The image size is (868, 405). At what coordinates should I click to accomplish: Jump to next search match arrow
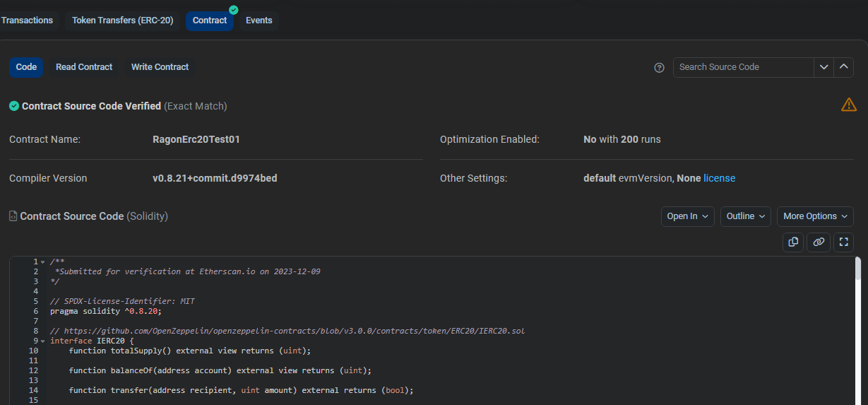point(824,67)
